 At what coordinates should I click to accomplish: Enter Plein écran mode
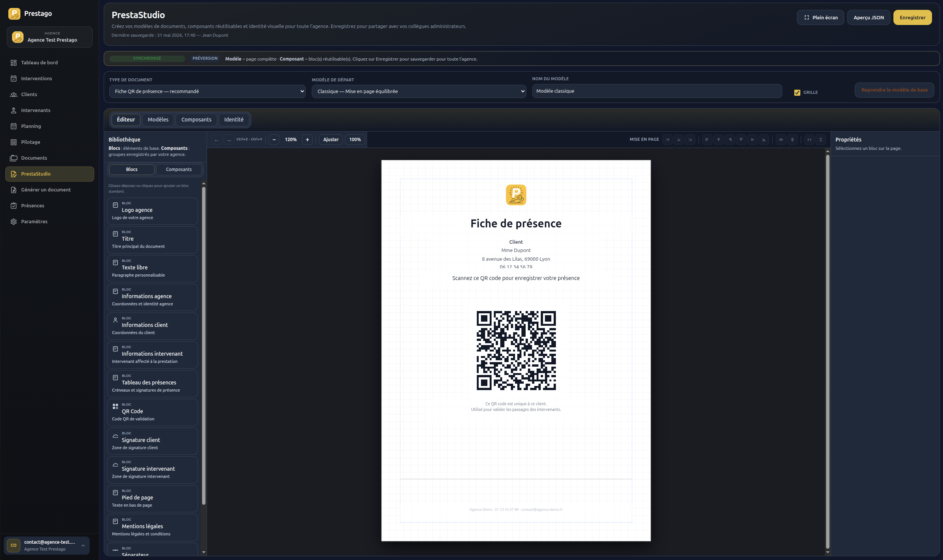click(x=820, y=17)
